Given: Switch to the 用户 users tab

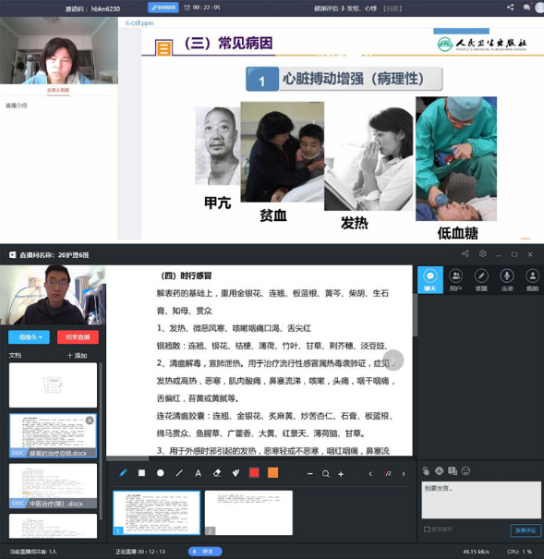Looking at the screenshot, I should [456, 280].
